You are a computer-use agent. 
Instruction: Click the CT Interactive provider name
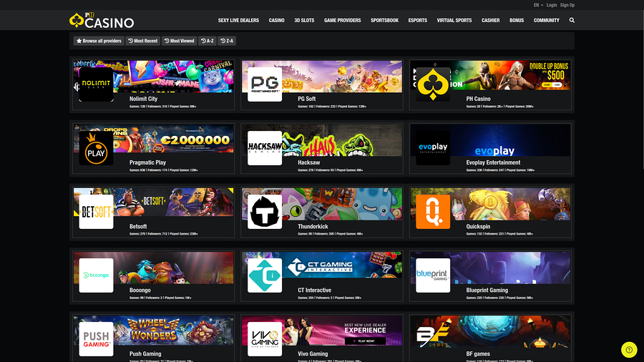[x=314, y=290]
